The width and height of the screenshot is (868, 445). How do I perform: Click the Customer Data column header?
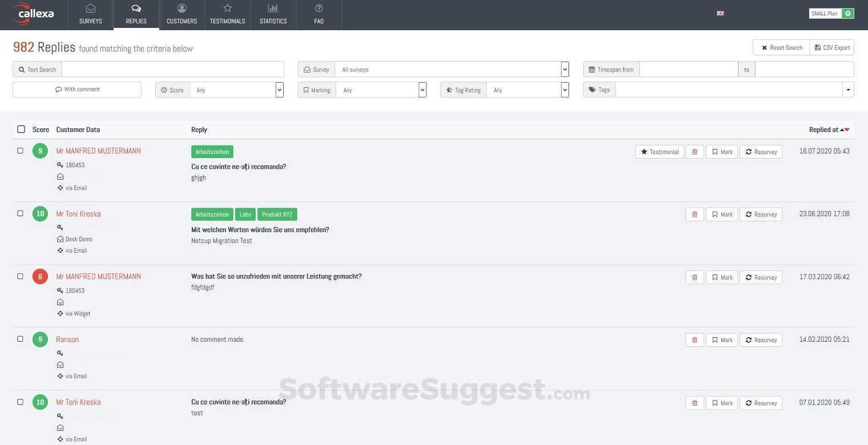(x=78, y=130)
